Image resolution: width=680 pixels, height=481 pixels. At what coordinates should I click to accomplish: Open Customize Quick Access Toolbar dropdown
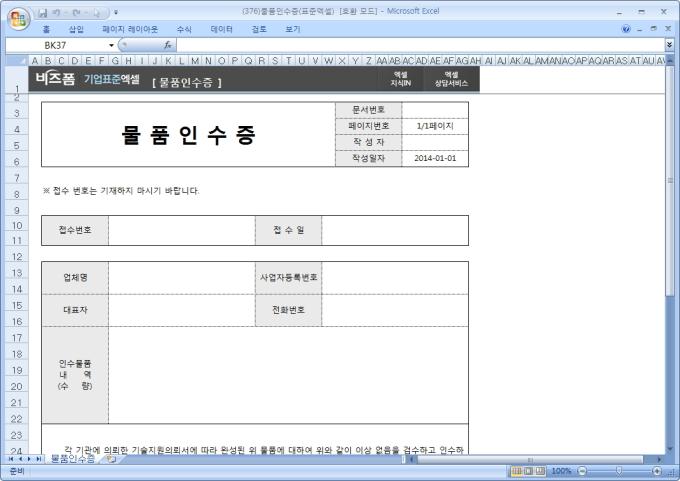click(x=116, y=11)
